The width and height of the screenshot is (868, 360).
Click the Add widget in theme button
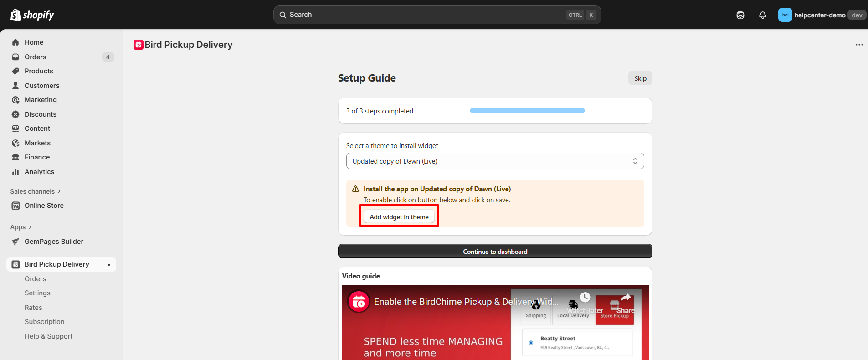click(399, 217)
